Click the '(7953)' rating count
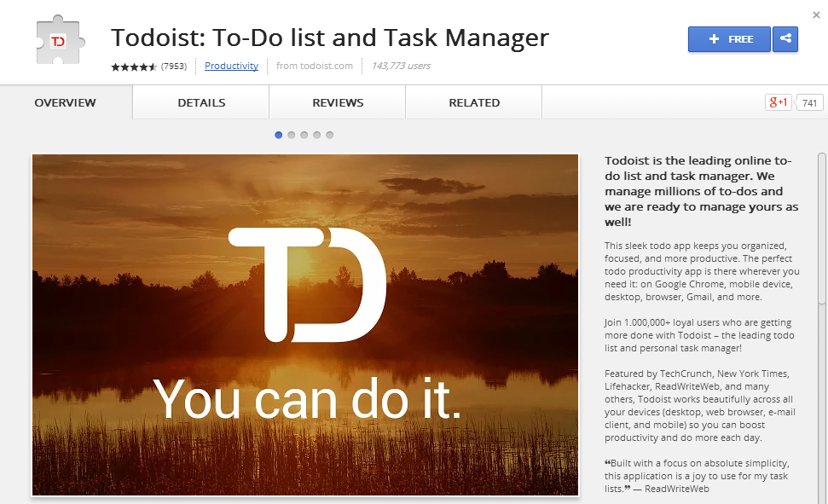The width and height of the screenshot is (828, 504). (x=174, y=66)
